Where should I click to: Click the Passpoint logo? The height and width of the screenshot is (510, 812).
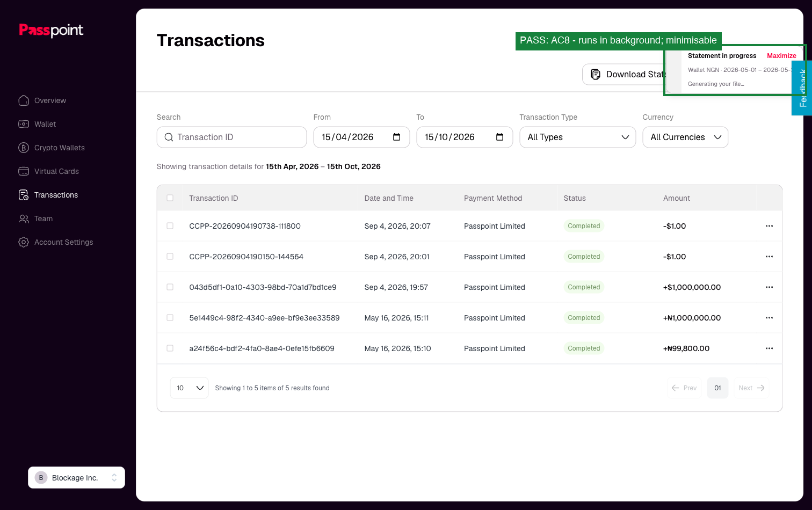(51, 30)
